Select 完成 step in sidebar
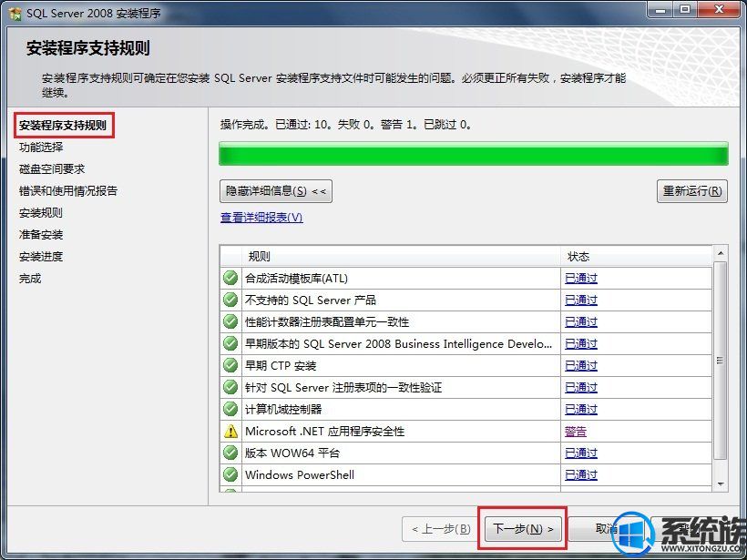 30,279
